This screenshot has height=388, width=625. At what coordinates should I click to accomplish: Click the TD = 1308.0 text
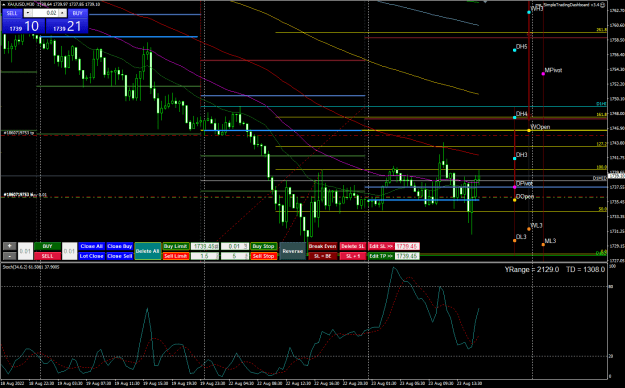coord(585,270)
